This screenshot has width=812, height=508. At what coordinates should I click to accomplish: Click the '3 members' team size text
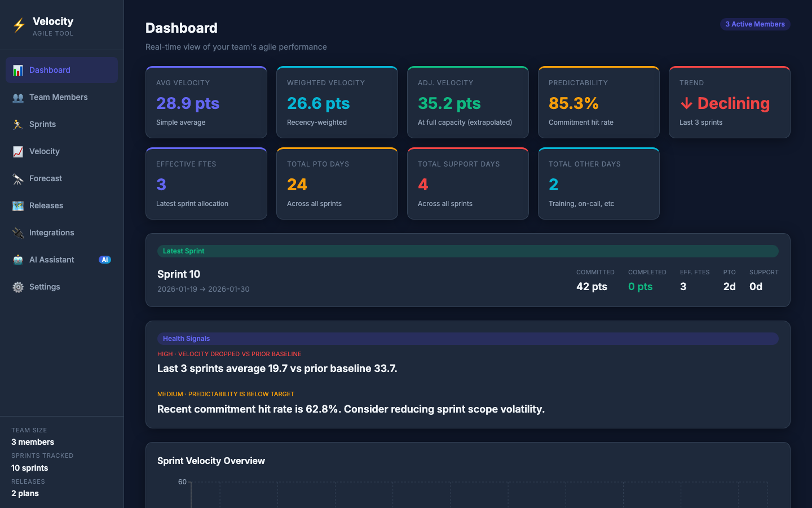tap(33, 442)
